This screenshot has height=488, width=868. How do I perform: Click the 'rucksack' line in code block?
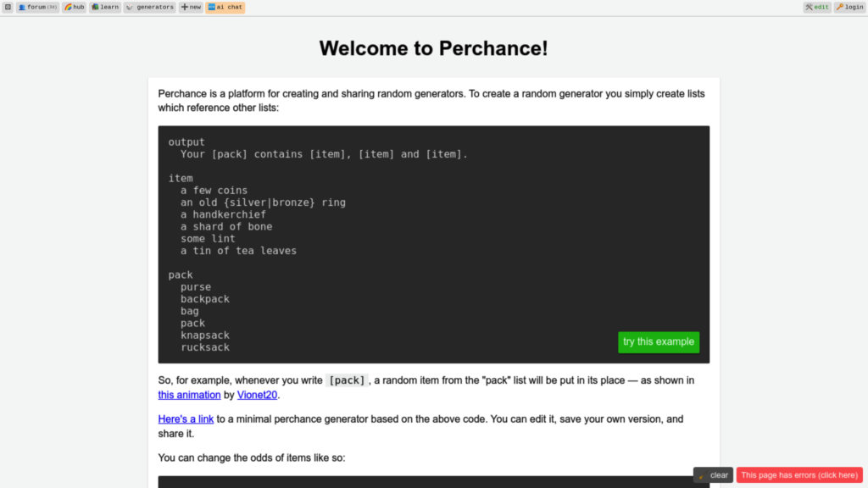click(204, 347)
